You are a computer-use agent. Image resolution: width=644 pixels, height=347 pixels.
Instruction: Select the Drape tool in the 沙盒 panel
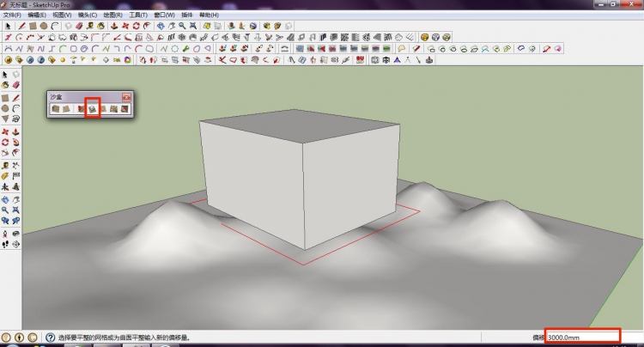coord(104,109)
